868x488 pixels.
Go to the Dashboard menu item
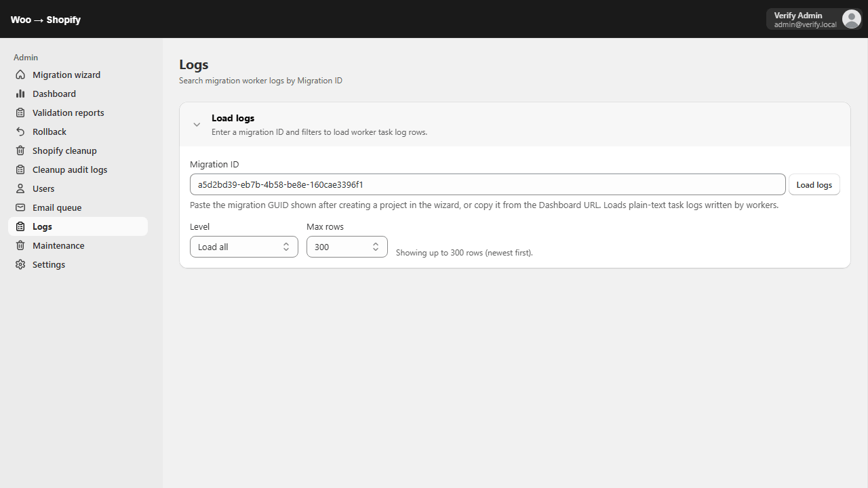click(x=78, y=94)
